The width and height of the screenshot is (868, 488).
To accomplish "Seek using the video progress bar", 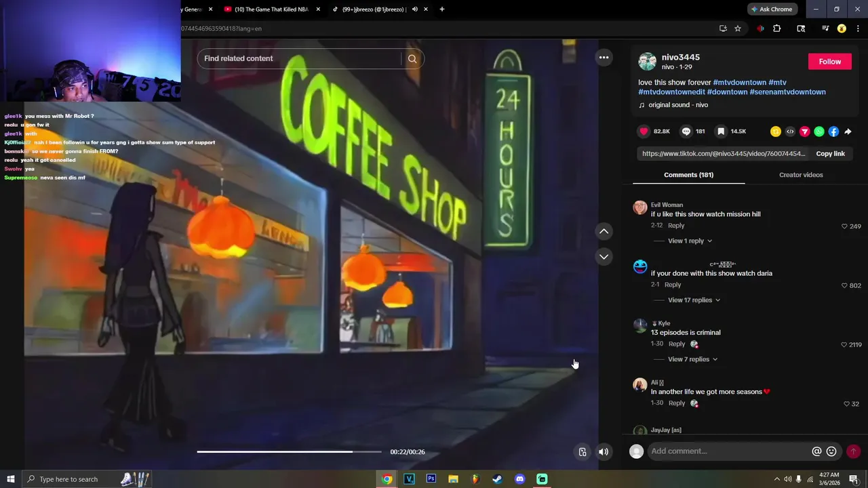I will 289,451.
